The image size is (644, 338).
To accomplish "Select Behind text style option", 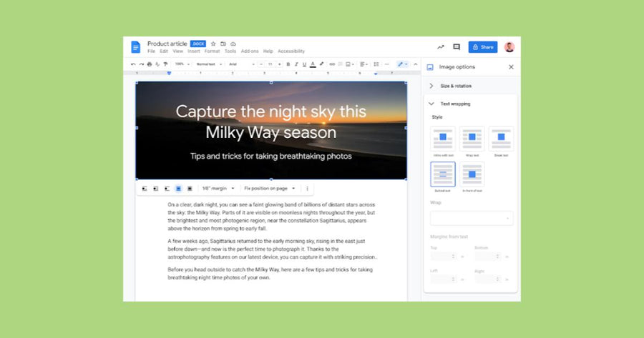I will click(443, 174).
